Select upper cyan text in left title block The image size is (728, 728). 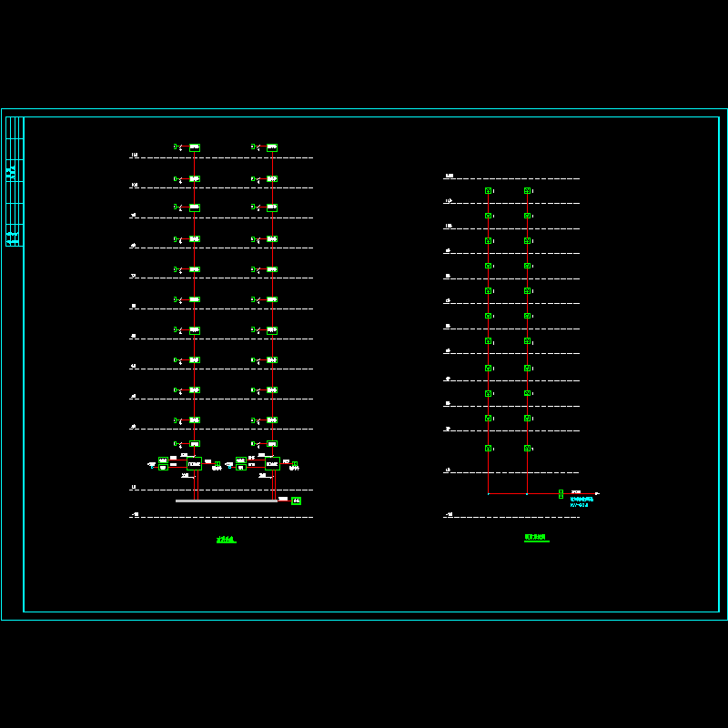tap(11, 171)
